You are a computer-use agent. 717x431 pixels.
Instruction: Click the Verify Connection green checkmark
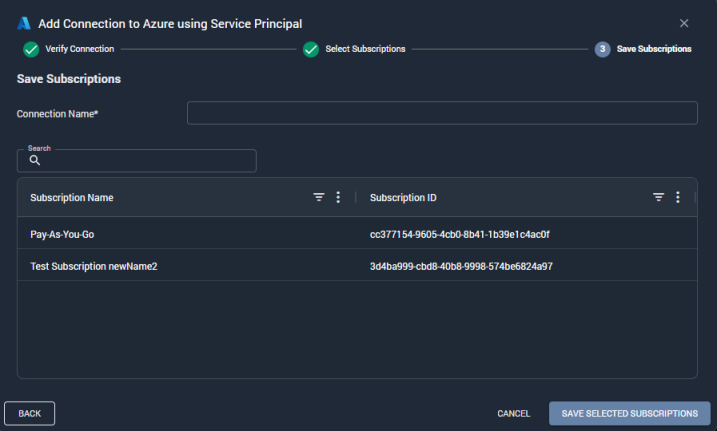pyautogui.click(x=31, y=49)
